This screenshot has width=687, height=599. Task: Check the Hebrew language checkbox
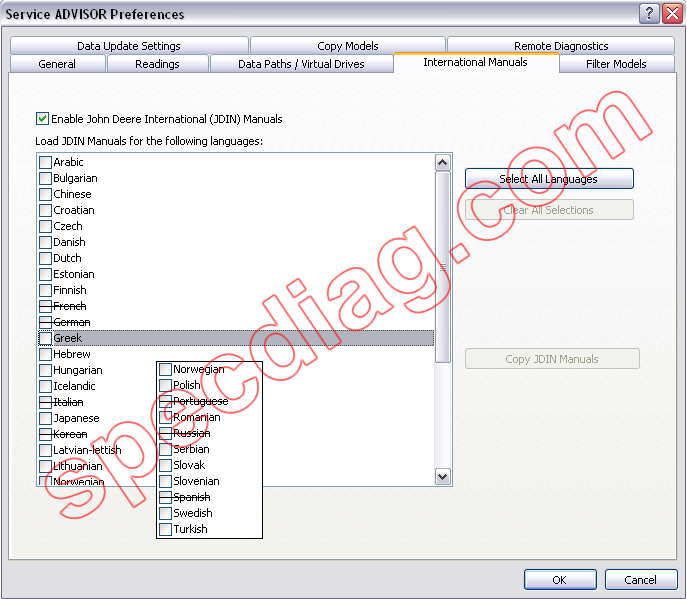click(45, 354)
